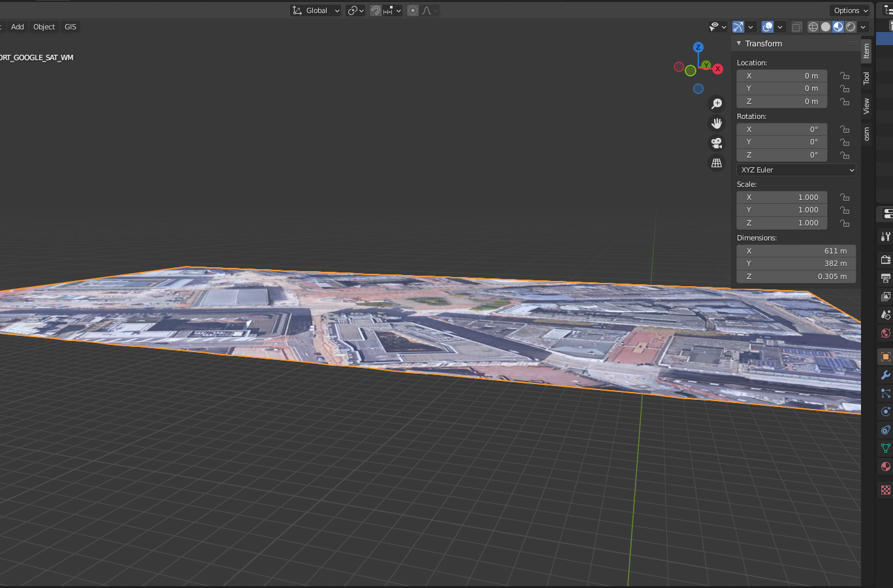This screenshot has width=893, height=588.
Task: Open Modifier properties with the wrench icon
Action: 885,375
